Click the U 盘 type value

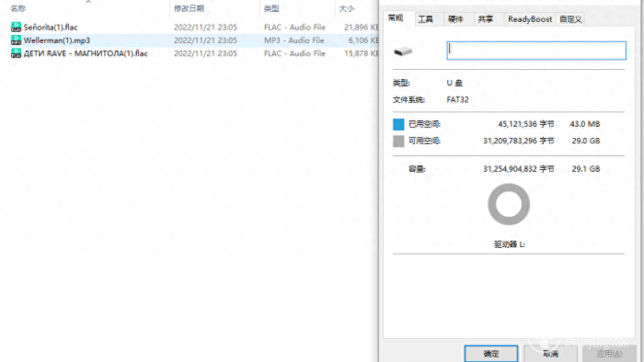(x=454, y=83)
